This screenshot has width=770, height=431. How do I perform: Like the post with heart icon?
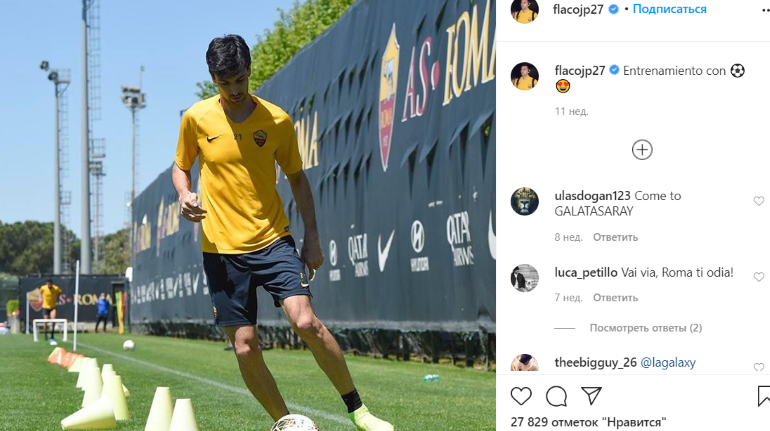(x=521, y=396)
